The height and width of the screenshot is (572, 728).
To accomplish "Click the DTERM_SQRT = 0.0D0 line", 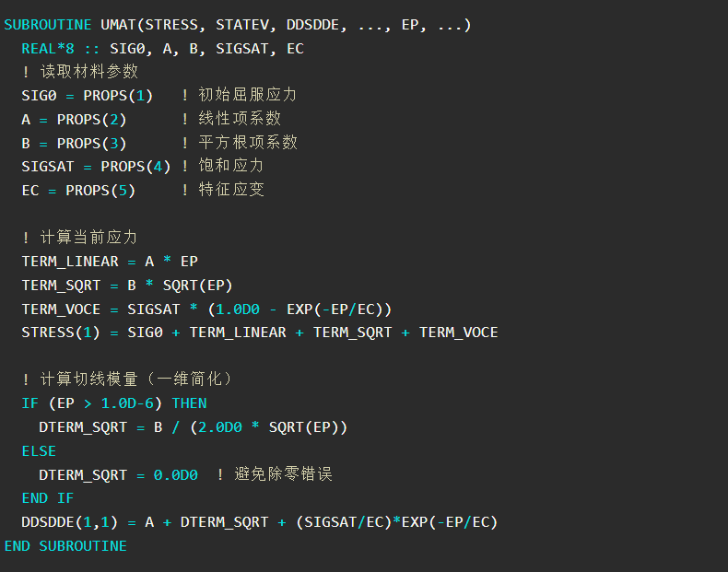I will coord(118,475).
